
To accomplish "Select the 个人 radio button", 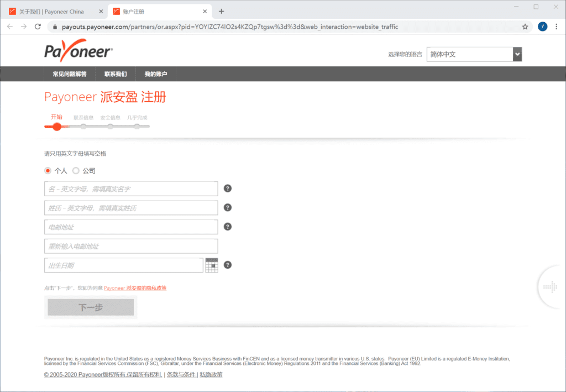I will point(48,171).
